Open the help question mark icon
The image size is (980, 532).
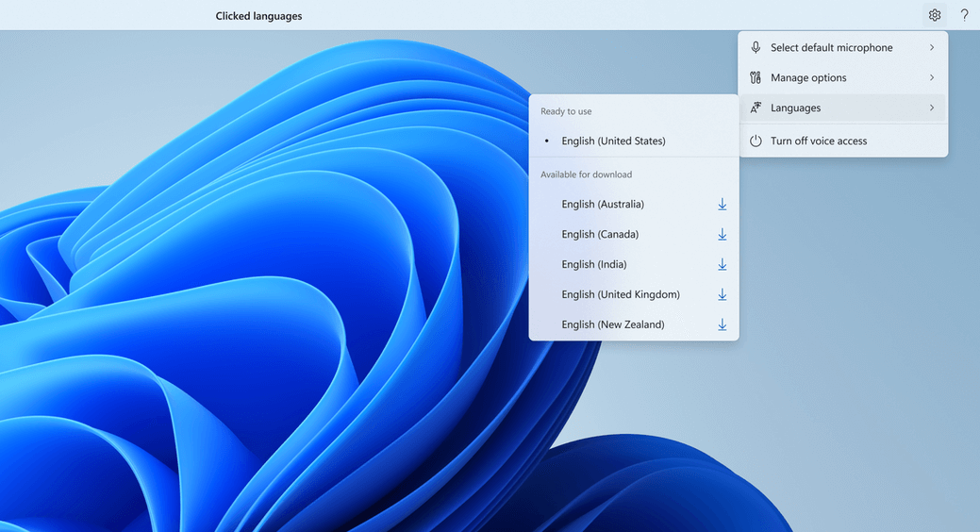click(x=964, y=15)
